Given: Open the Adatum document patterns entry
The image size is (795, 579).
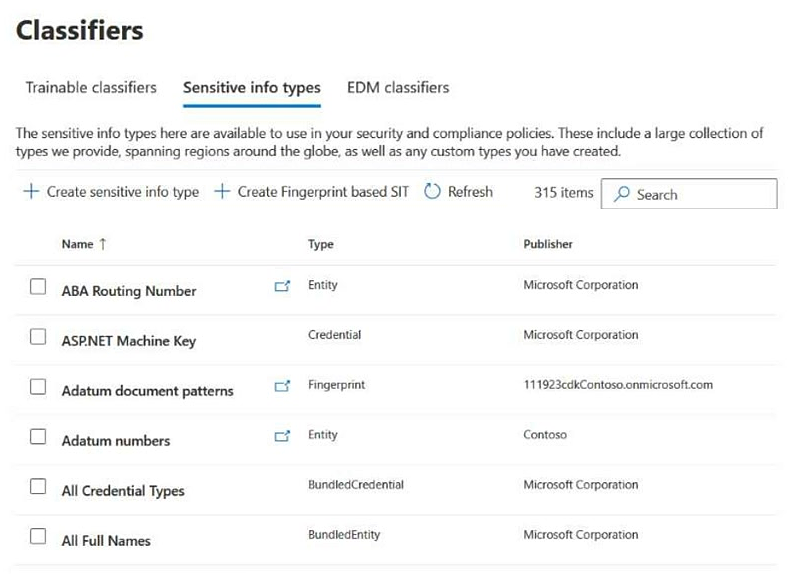Looking at the screenshot, I should coord(148,391).
